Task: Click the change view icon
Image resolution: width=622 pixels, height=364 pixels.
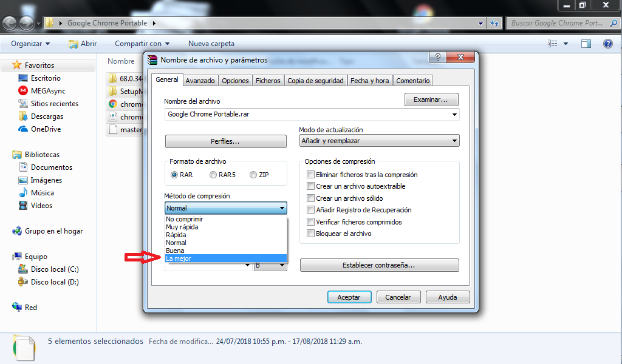Action: coord(553,44)
